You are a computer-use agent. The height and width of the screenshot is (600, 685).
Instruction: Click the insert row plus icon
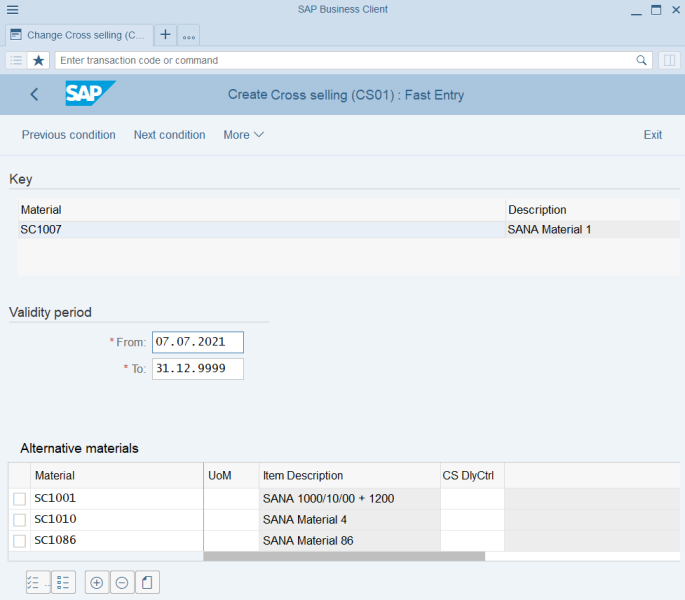click(97, 583)
